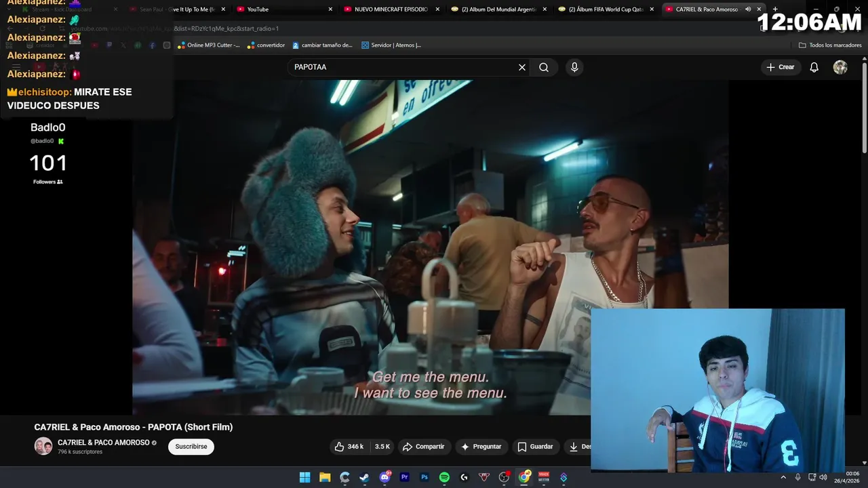
Task: Open Logitech G HUB from the taskbar
Action: 464,477
